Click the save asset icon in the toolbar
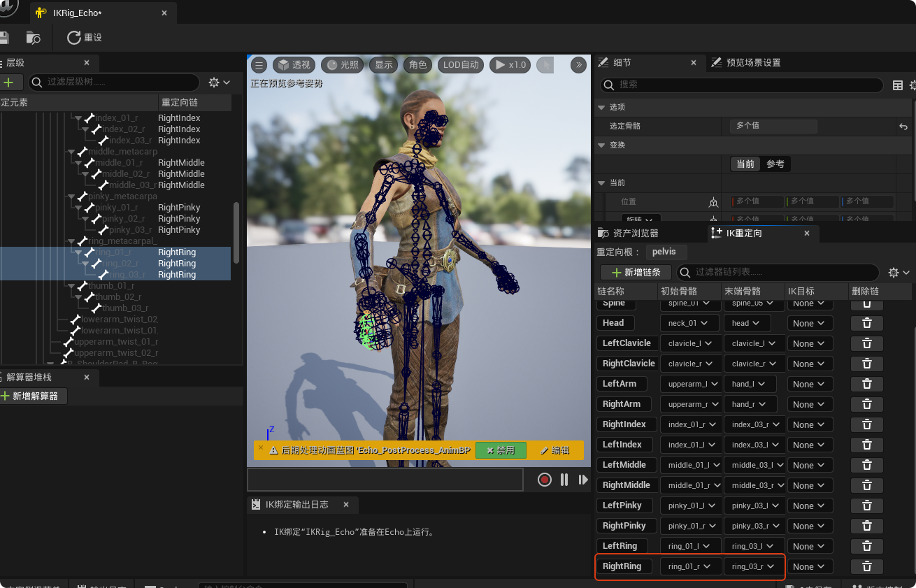This screenshot has width=916, height=588. coord(3,37)
